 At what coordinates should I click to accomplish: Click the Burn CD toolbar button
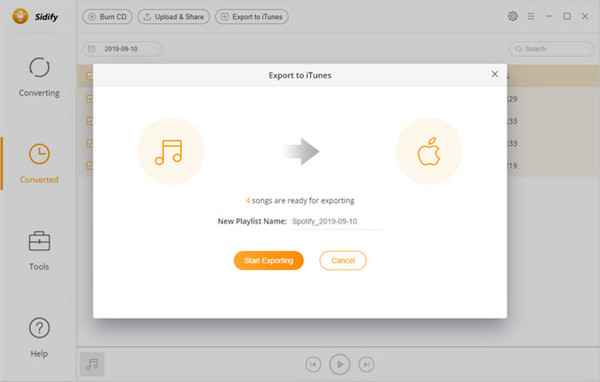coord(107,17)
